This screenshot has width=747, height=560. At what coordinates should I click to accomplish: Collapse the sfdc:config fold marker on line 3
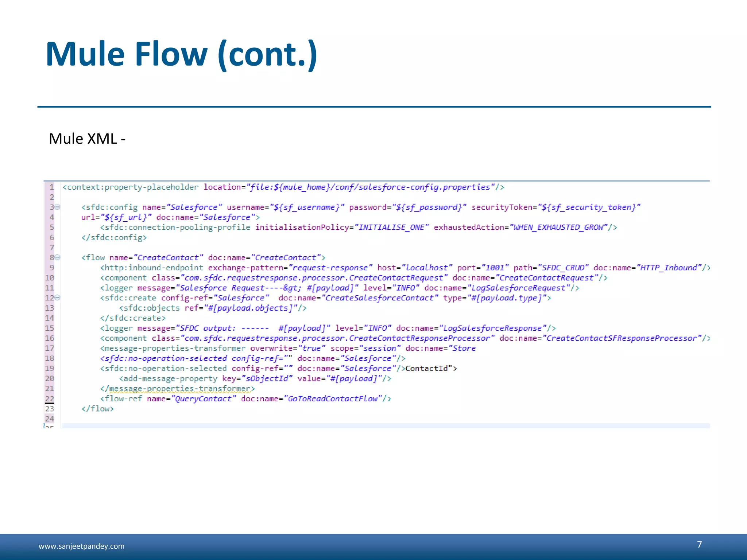[x=58, y=207]
